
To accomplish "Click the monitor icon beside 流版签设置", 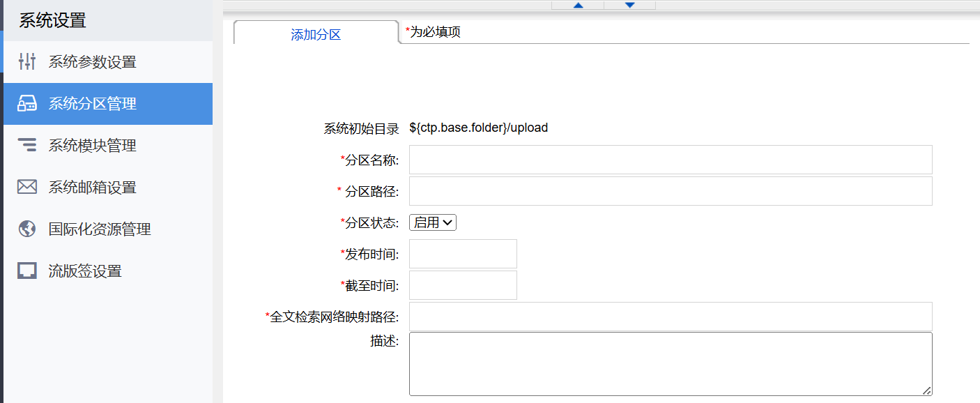I will (26, 271).
